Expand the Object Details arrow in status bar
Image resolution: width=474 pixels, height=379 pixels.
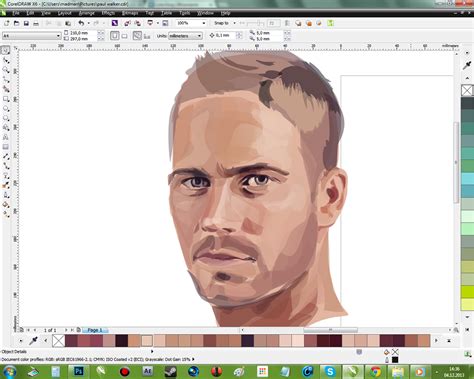pos(152,351)
